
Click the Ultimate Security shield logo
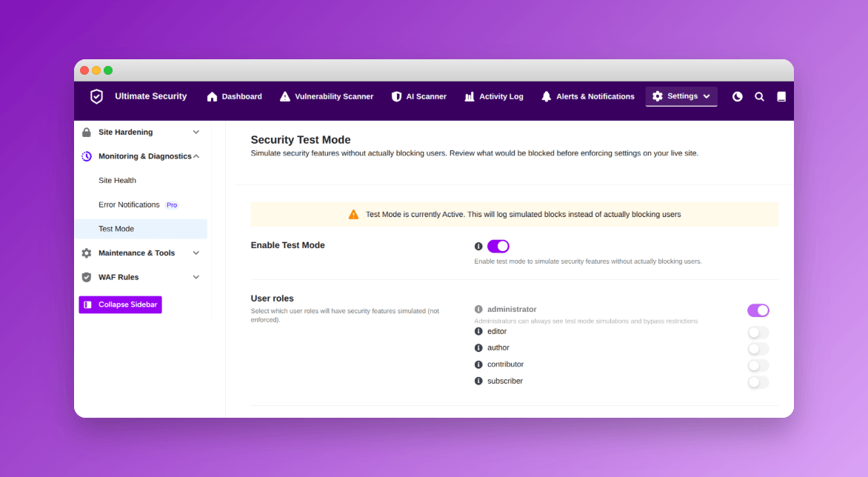[96, 96]
